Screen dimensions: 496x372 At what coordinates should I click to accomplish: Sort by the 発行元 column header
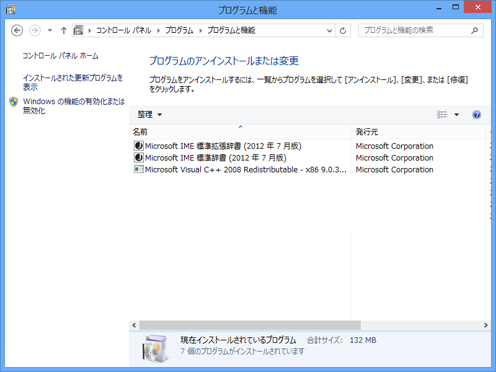pyautogui.click(x=419, y=132)
